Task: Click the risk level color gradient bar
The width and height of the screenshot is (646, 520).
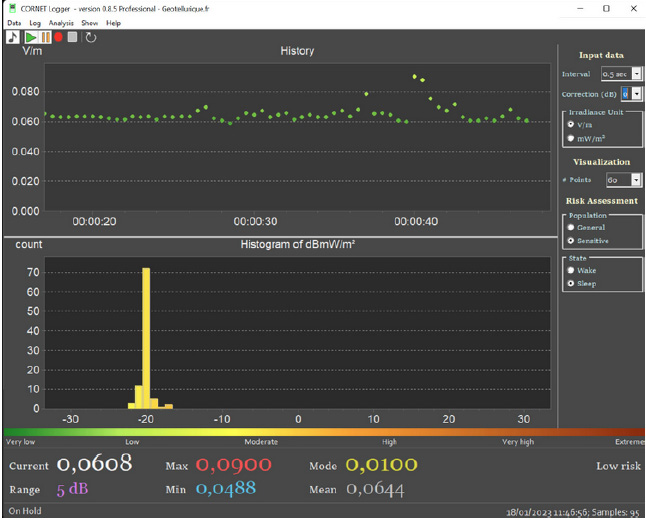Action: (x=322, y=431)
